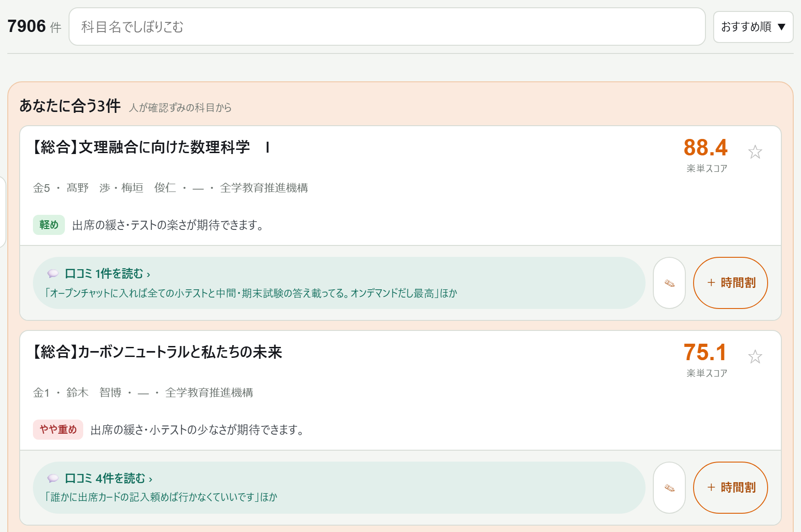Image resolution: width=801 pixels, height=532 pixels.
Task: Click summary 出席の緩さ・テストの楽さが期待できます。
Action: pos(168,225)
